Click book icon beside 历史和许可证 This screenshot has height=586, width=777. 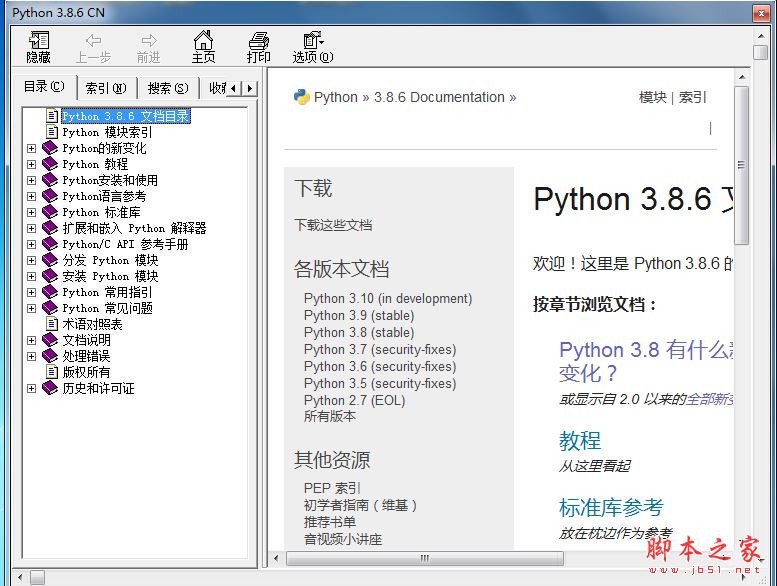pyautogui.click(x=50, y=388)
